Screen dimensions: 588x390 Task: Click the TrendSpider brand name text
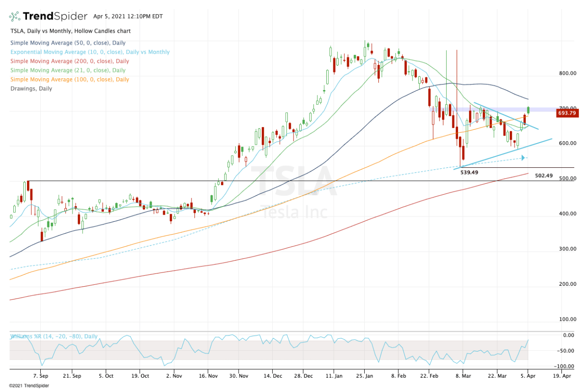click(x=55, y=16)
